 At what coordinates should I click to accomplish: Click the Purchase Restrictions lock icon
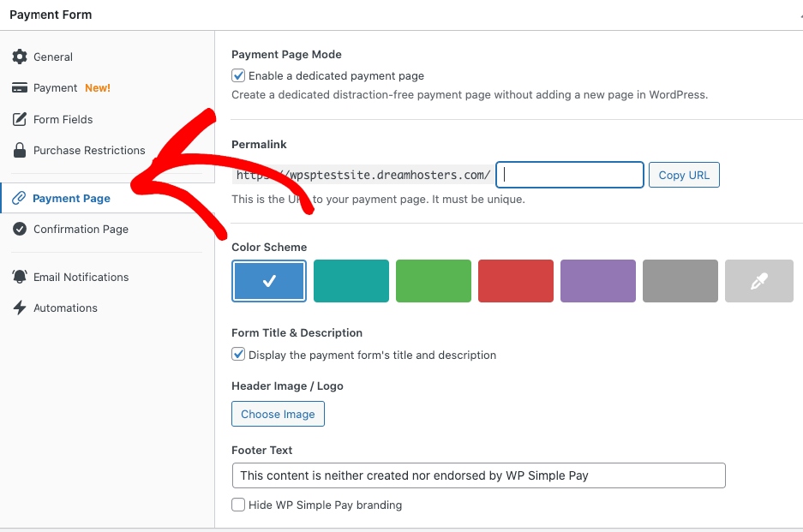tap(20, 150)
